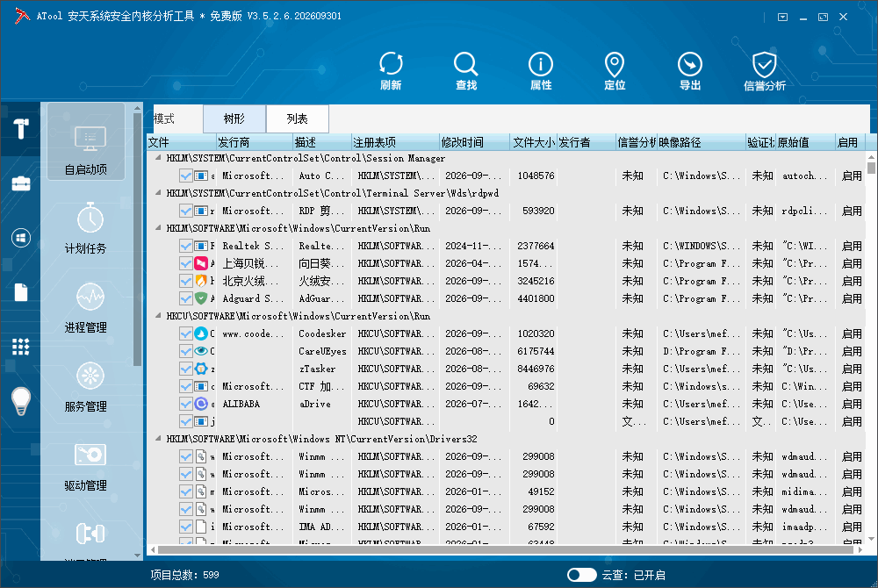
Task: Collapse the Drivers32 registry group
Action: click(x=158, y=439)
